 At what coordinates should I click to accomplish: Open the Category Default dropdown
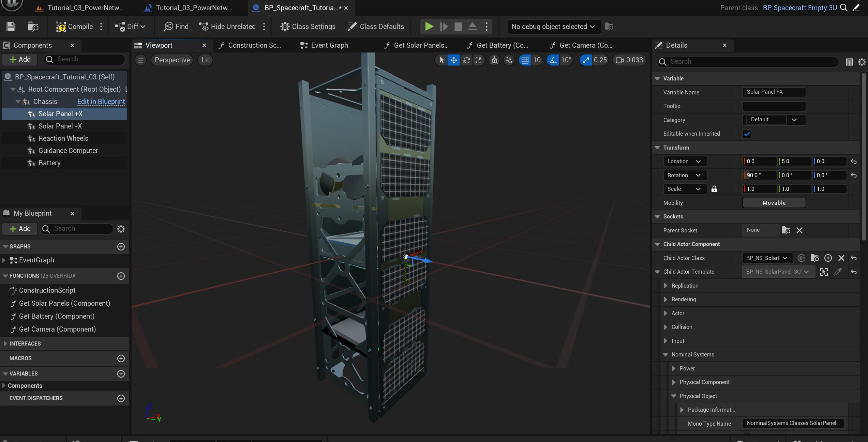tap(774, 120)
